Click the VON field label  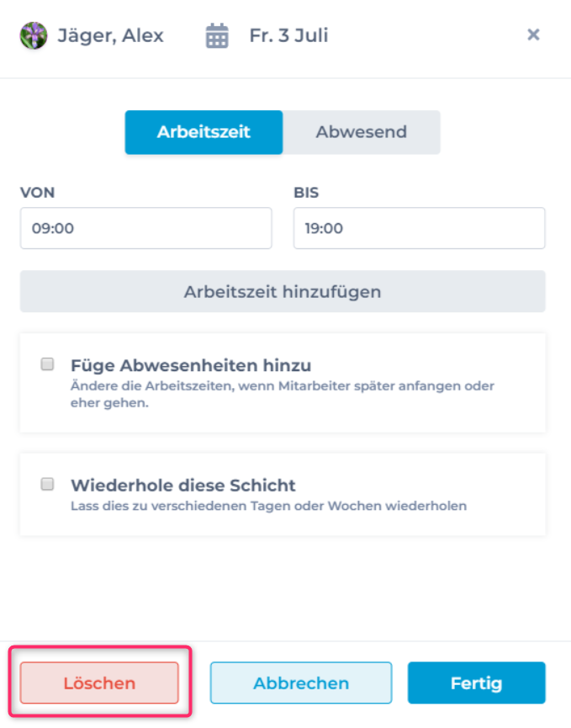pos(37,193)
